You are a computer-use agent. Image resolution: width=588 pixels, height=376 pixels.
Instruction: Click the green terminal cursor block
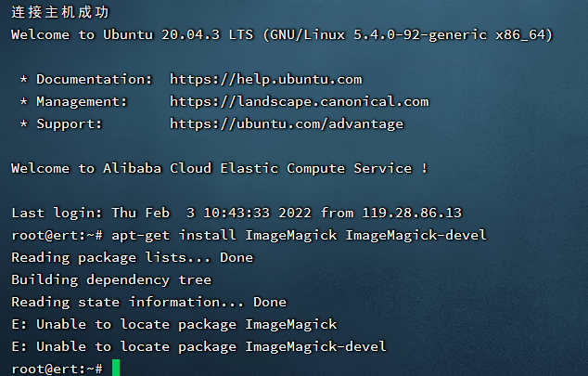pyautogui.click(x=116, y=368)
